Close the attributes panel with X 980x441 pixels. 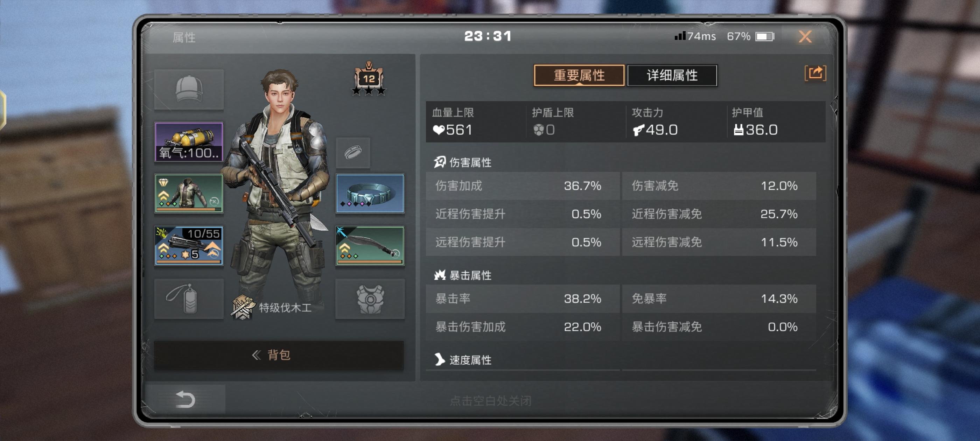coord(805,36)
